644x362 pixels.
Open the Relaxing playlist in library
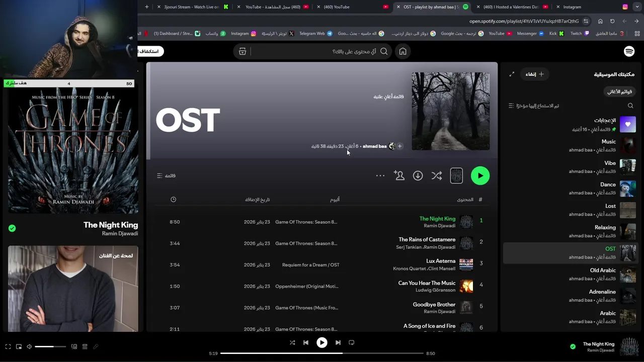[x=570, y=231]
